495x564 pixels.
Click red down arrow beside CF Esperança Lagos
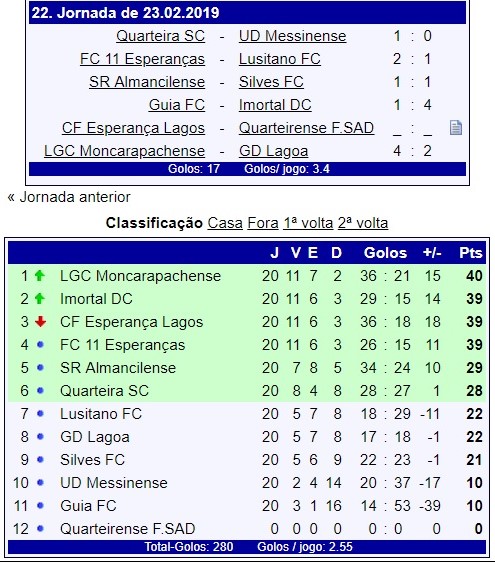point(40,322)
